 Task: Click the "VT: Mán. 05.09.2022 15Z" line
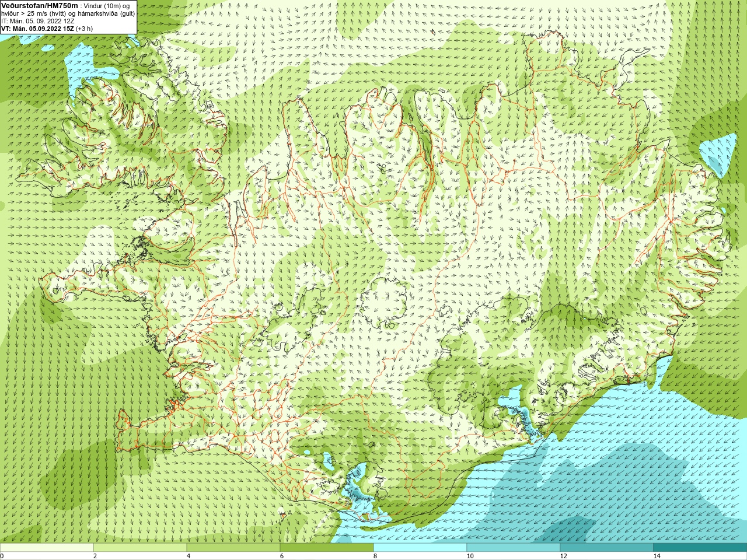[38, 28]
